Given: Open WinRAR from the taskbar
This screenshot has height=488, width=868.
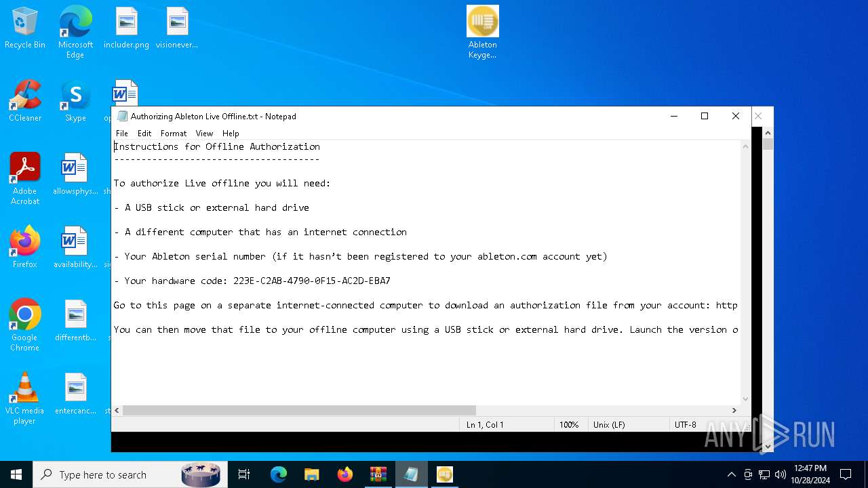Looking at the screenshot, I should (378, 474).
